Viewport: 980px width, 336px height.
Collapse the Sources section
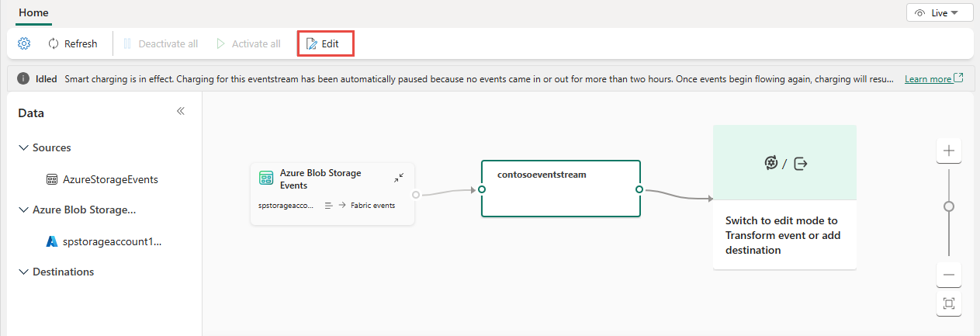(23, 147)
